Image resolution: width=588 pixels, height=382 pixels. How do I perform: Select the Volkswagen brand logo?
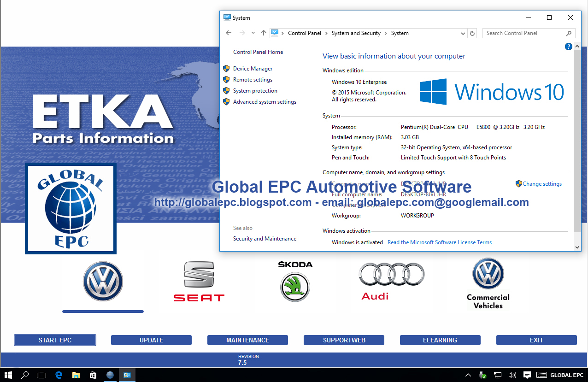tap(103, 281)
